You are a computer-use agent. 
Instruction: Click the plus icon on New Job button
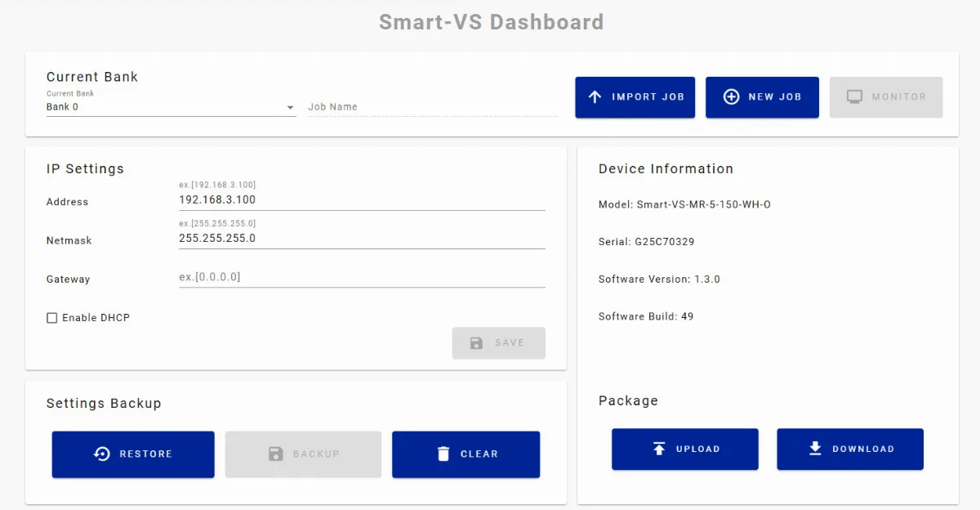click(731, 96)
